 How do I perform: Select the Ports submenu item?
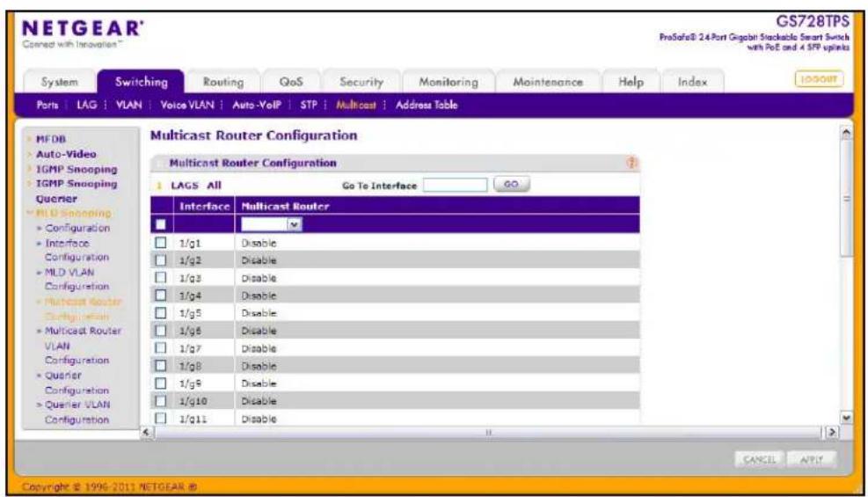[47, 105]
